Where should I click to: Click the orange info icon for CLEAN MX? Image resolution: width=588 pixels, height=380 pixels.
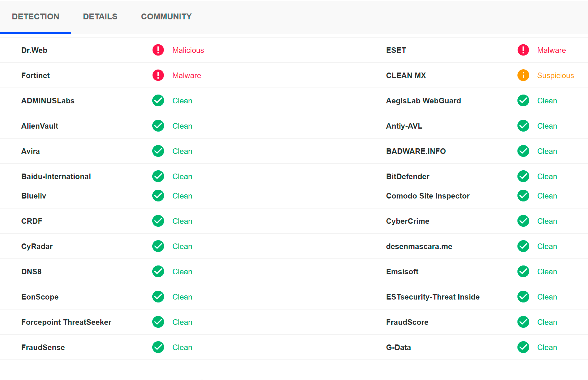pyautogui.click(x=523, y=75)
